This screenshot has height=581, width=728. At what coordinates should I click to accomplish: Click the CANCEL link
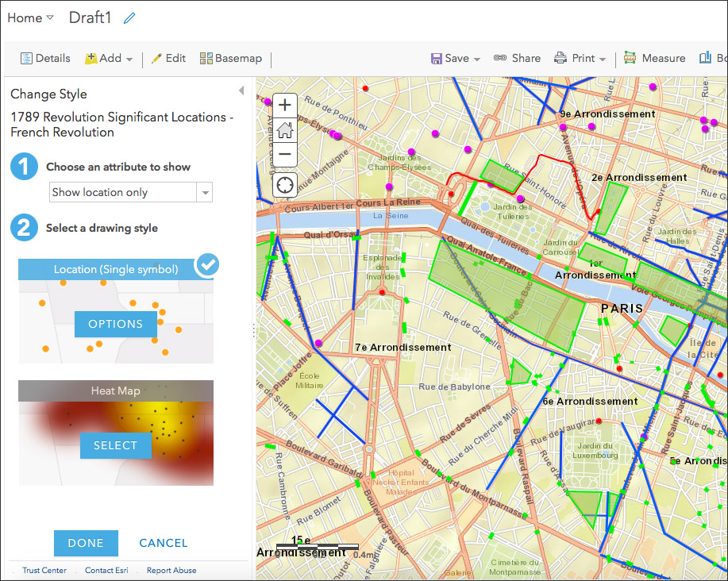pos(164,543)
